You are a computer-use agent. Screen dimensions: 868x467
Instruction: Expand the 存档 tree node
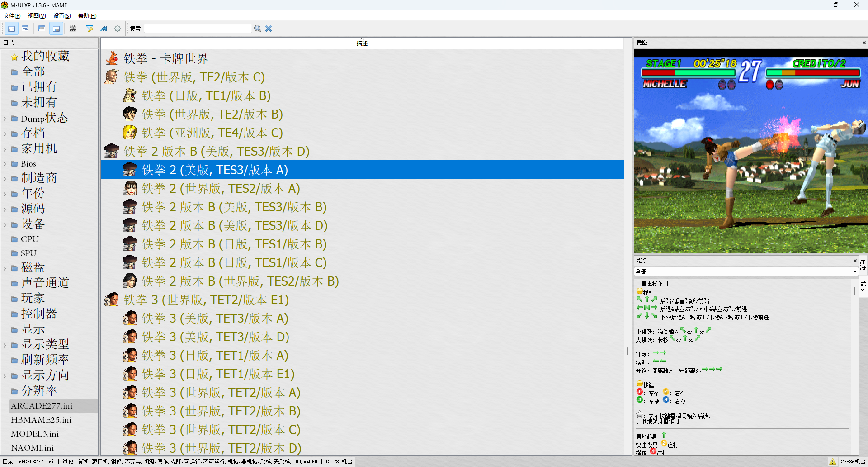coord(5,134)
